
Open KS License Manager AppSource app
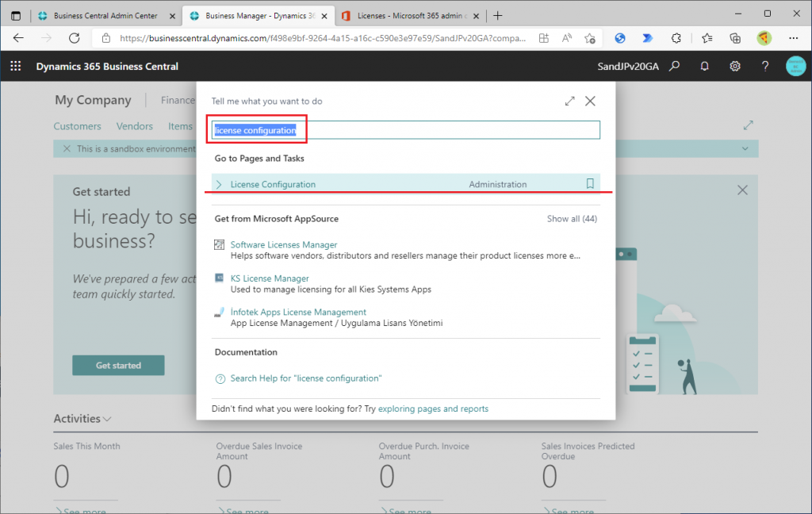[x=270, y=278]
